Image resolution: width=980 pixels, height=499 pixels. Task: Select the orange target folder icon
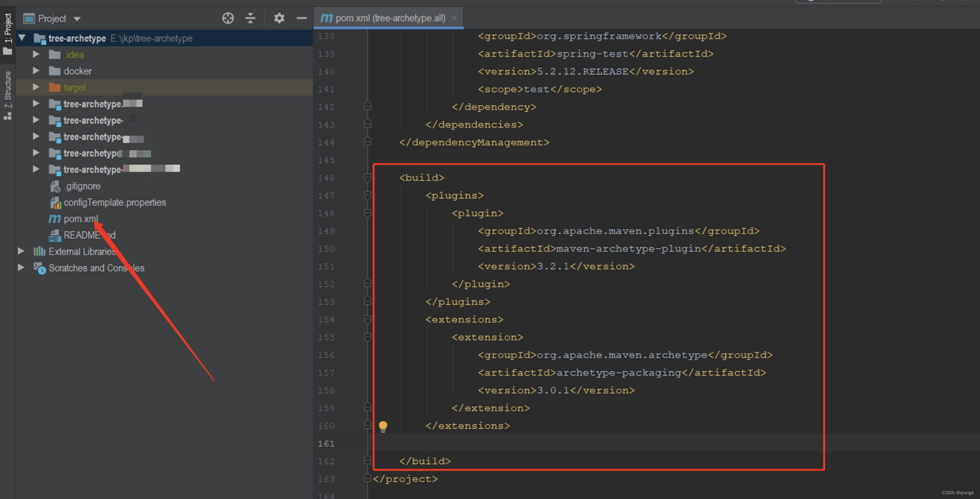55,87
